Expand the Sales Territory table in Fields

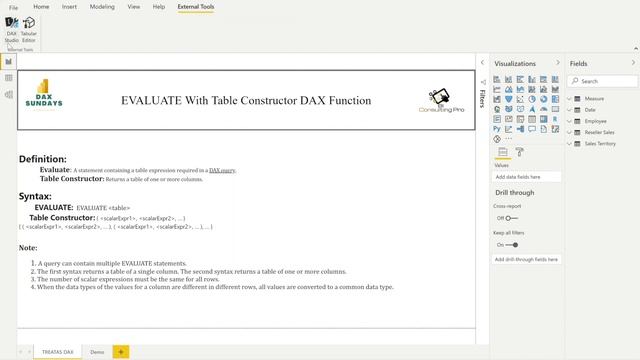click(x=569, y=144)
